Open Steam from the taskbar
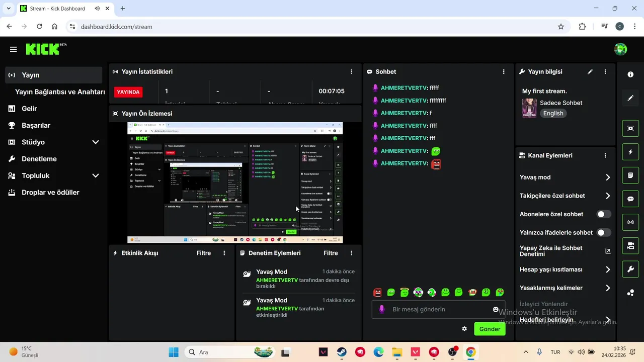 pos(342,352)
